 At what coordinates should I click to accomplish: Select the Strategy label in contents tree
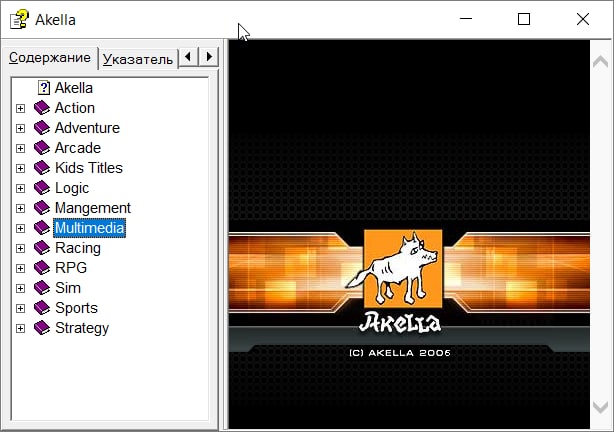tap(82, 328)
